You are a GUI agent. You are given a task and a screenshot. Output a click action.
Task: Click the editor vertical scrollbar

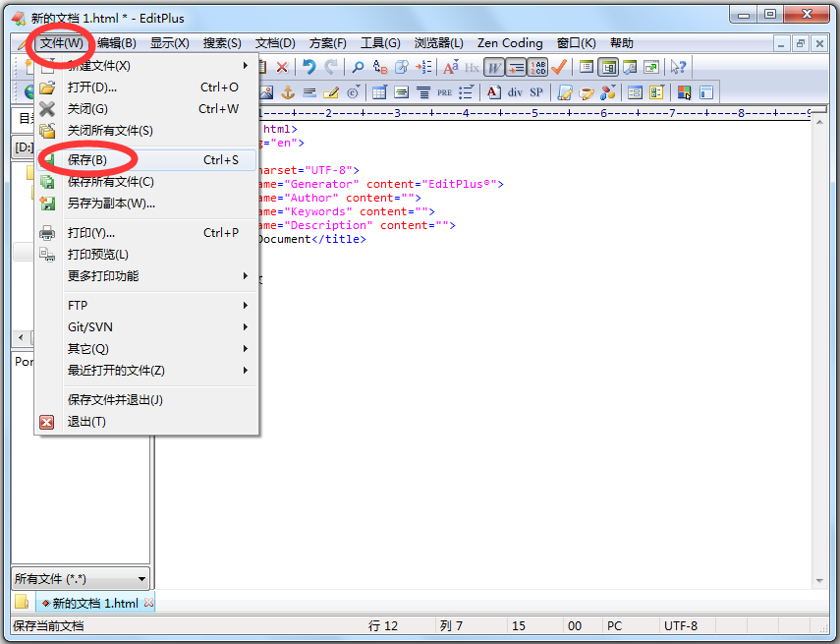[818, 344]
